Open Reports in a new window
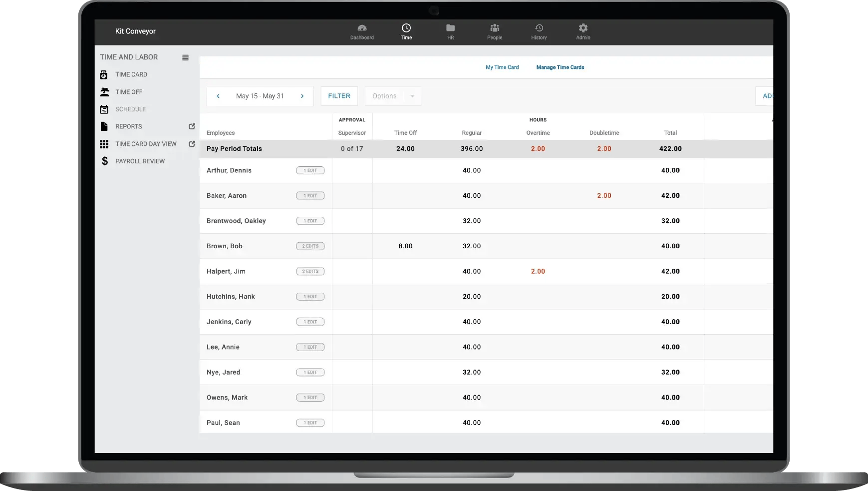Image resolution: width=868 pixels, height=491 pixels. (x=191, y=126)
